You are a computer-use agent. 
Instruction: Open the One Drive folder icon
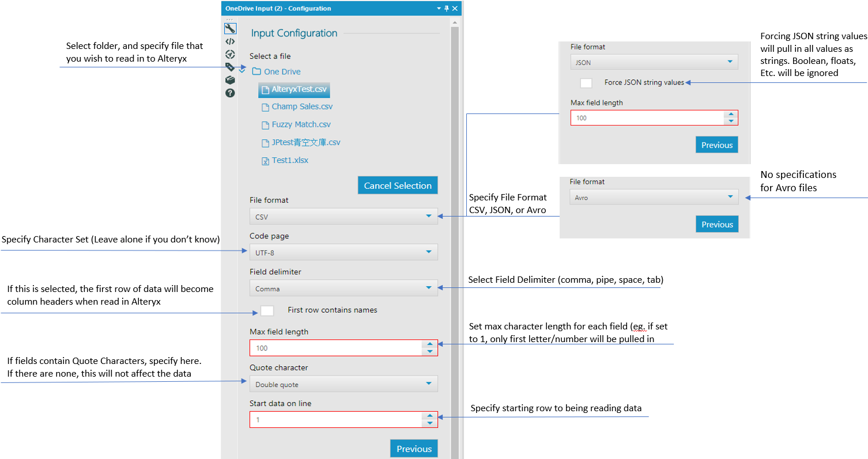(x=257, y=71)
